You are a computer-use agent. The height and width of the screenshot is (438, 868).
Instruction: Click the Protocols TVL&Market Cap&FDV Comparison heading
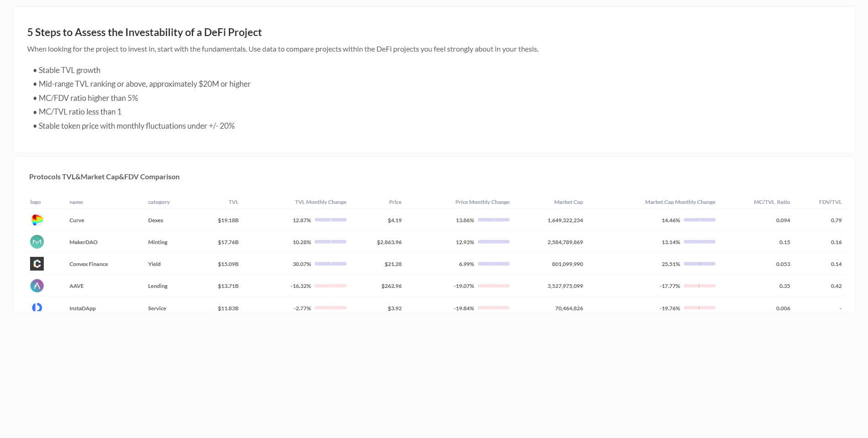click(104, 177)
